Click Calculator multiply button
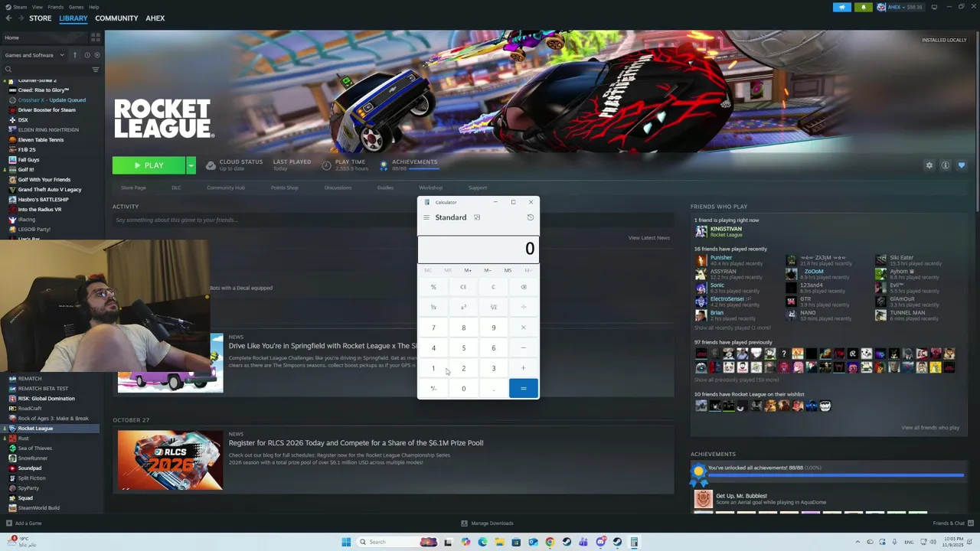 pyautogui.click(x=524, y=328)
